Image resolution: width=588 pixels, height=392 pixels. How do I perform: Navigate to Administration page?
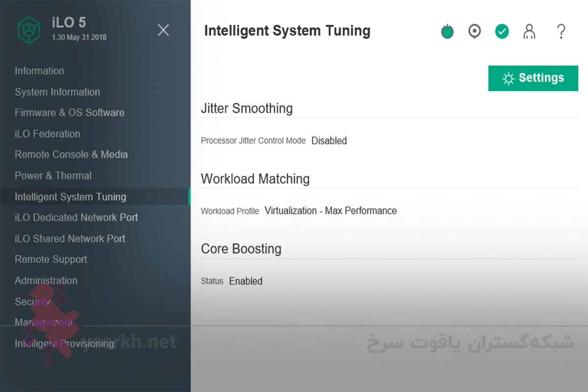click(46, 281)
